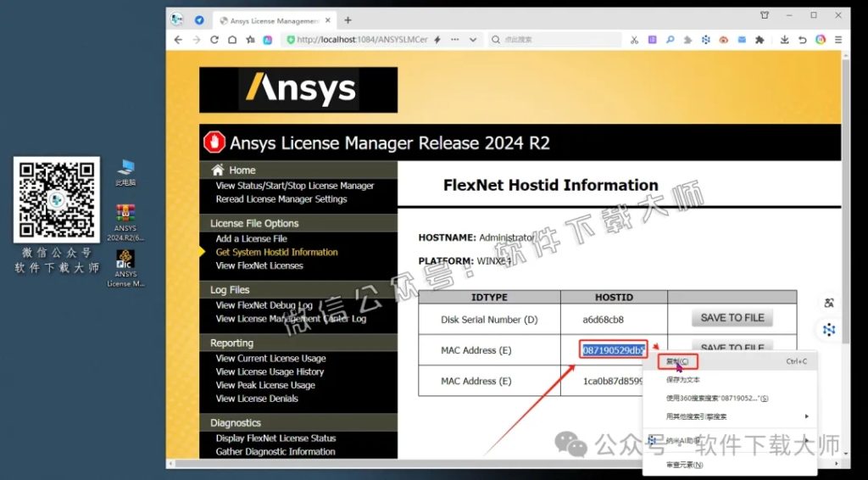Click the browser forward arrow

(x=197, y=40)
